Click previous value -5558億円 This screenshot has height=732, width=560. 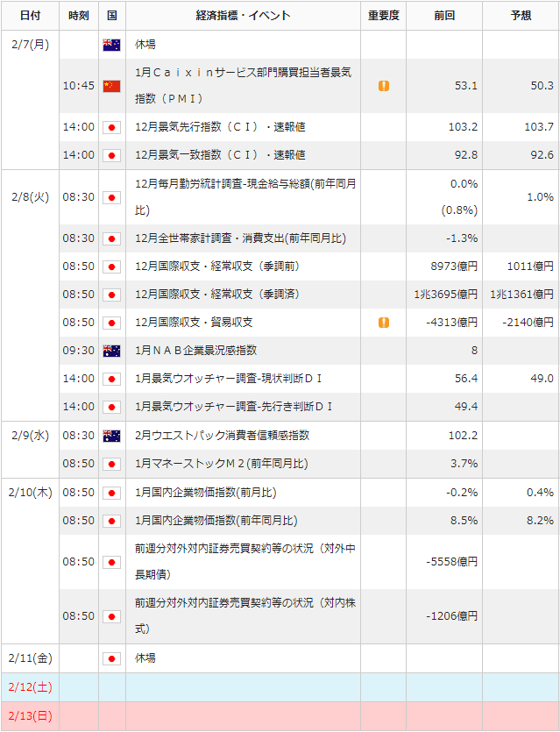click(x=451, y=562)
